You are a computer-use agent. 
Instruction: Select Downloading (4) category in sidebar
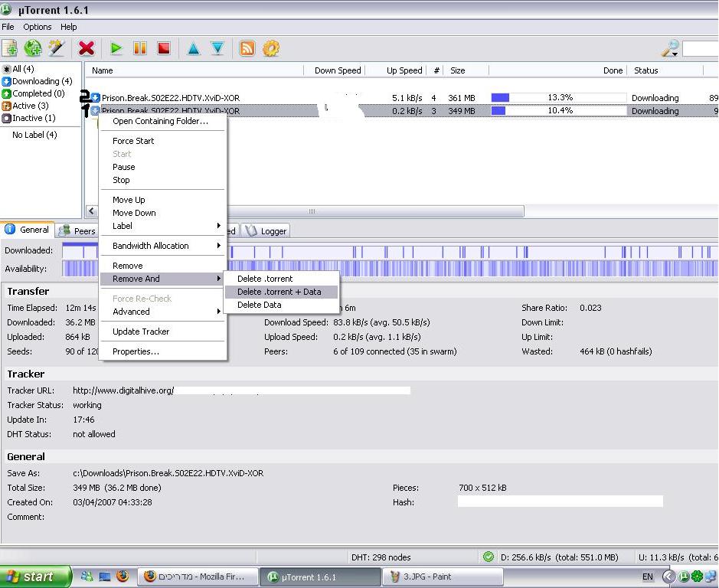[41, 81]
